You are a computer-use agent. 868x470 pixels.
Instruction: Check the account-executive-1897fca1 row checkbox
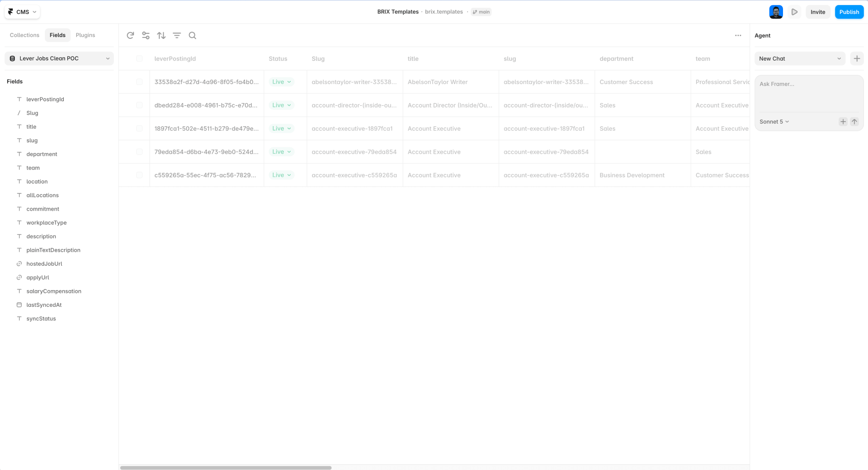(x=139, y=128)
